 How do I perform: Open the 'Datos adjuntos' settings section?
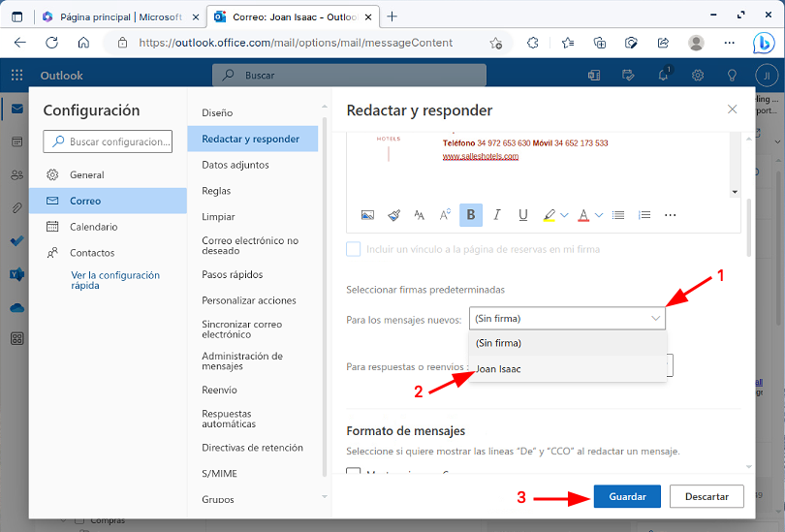[235, 165]
